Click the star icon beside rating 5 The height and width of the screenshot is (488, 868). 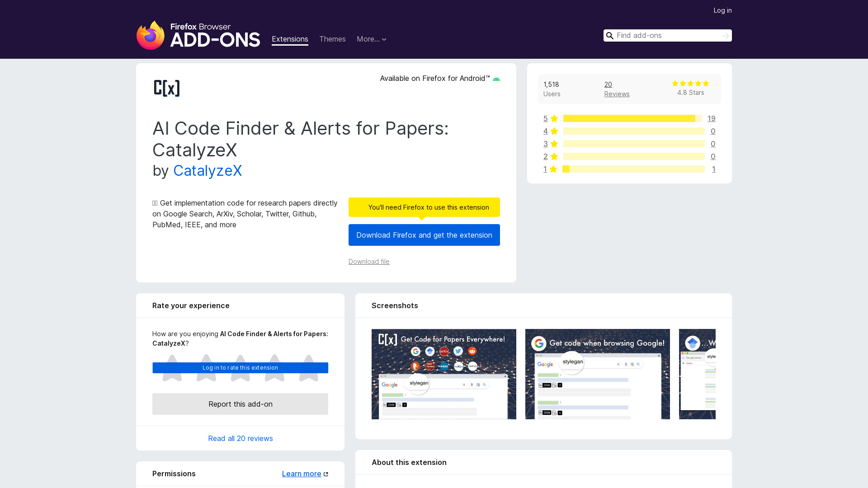tap(554, 118)
